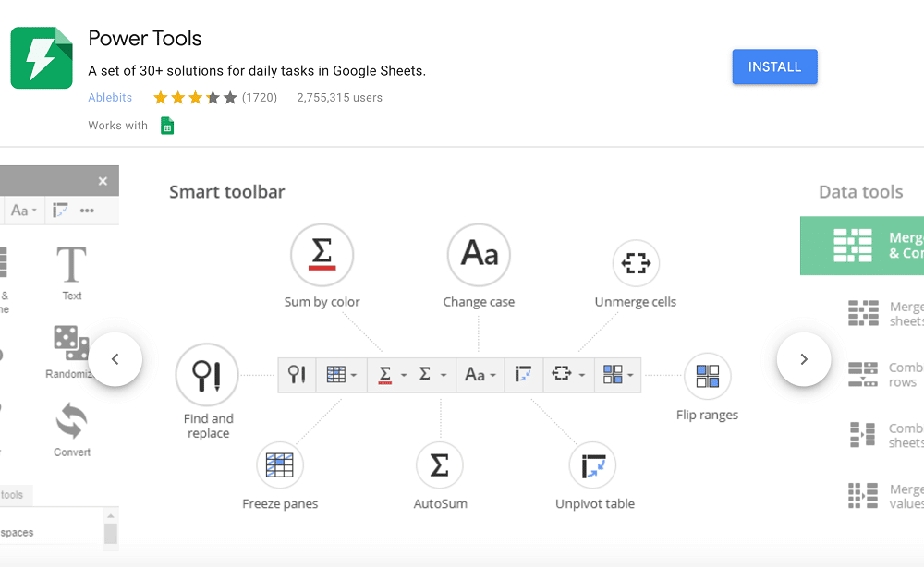Click the 'Power Tools' title text
Image resolution: width=924 pixels, height=567 pixels.
pos(145,38)
